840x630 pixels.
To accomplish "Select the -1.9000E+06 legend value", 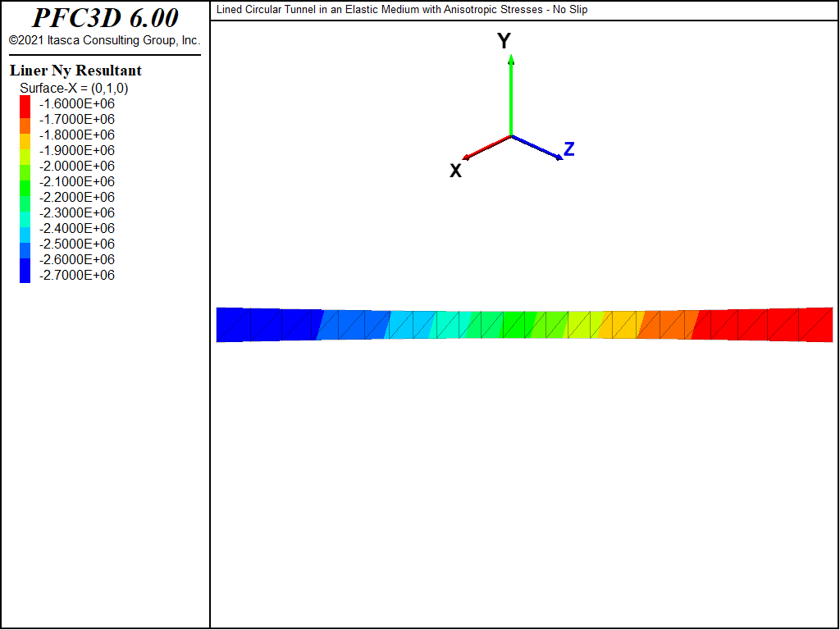I will point(77,151).
